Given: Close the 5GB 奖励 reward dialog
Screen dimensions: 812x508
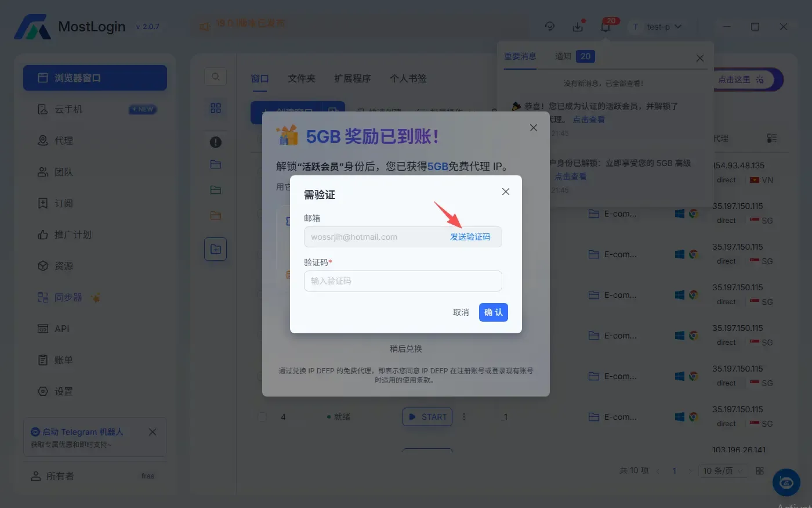Looking at the screenshot, I should tap(534, 128).
